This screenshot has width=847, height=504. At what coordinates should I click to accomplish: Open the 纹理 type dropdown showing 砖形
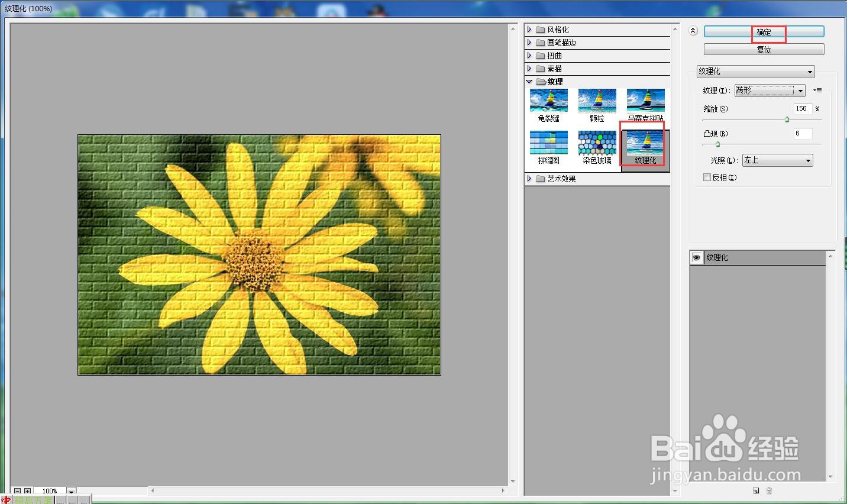770,91
